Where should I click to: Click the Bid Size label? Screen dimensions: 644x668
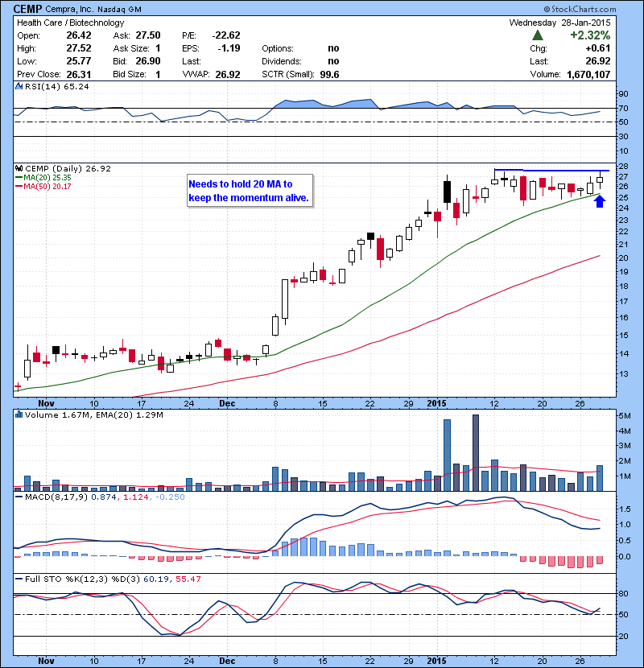pos(130,74)
